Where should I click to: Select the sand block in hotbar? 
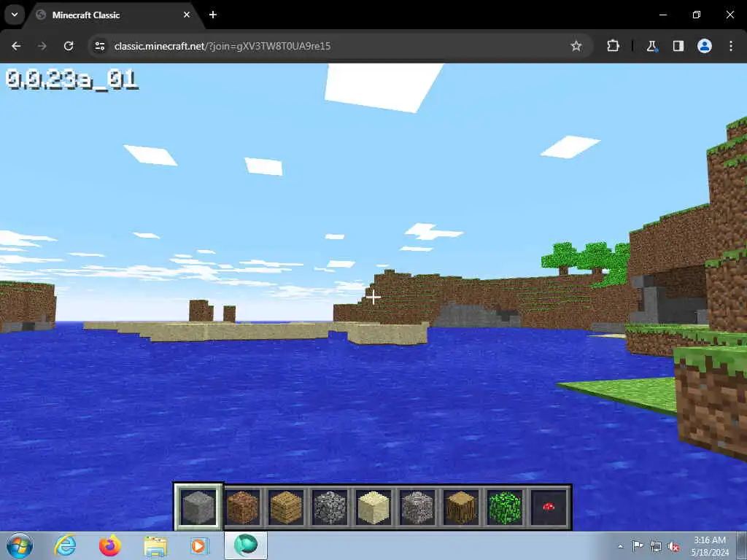pos(373,507)
